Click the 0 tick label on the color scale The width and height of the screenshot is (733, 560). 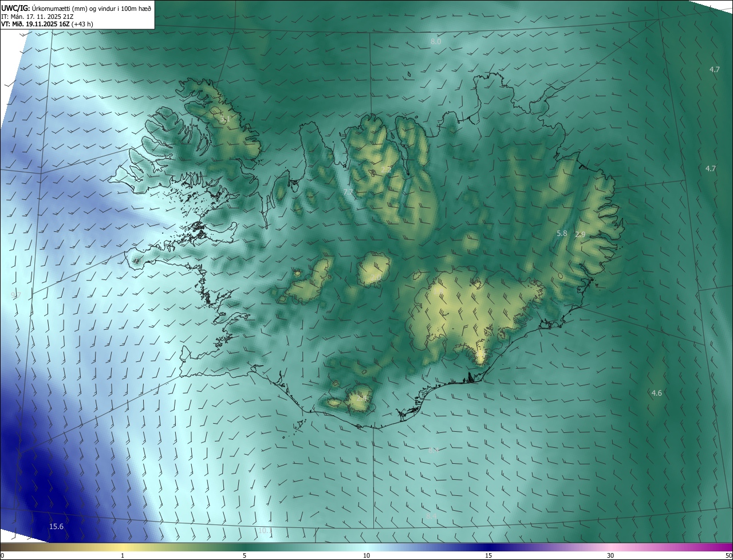click(x=2, y=555)
